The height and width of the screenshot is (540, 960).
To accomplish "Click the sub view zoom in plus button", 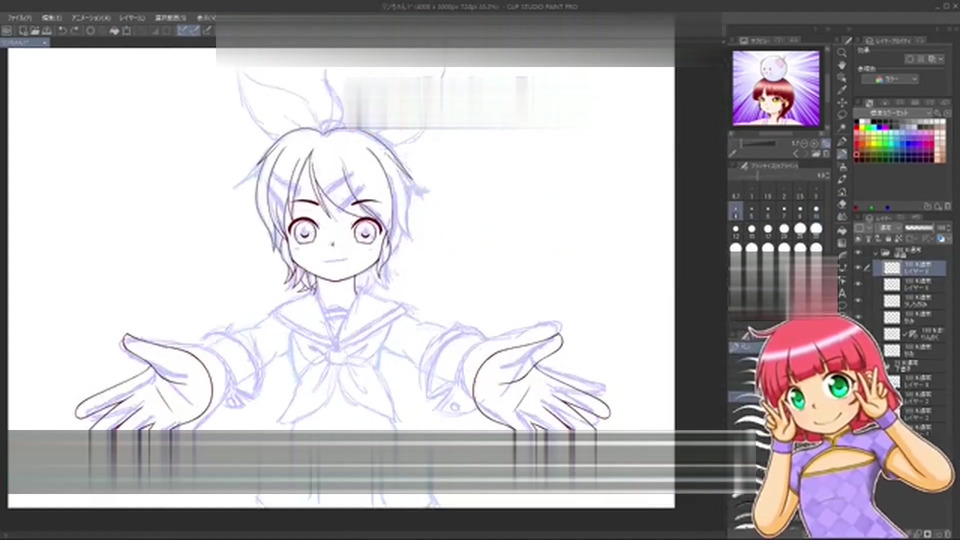I will [814, 143].
